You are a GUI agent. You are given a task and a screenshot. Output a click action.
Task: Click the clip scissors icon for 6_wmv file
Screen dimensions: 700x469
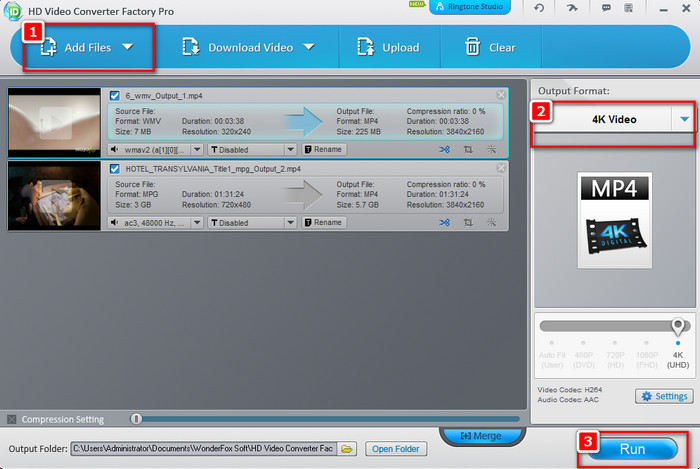coord(444,149)
